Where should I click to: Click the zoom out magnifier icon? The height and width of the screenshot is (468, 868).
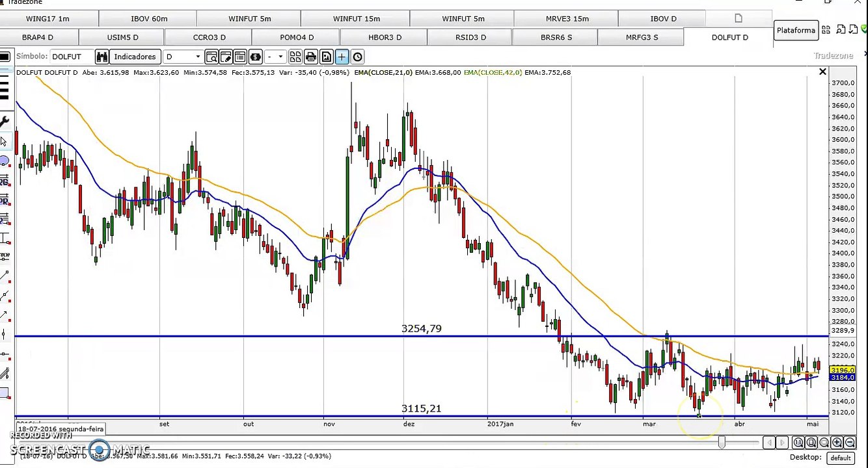(x=850, y=443)
